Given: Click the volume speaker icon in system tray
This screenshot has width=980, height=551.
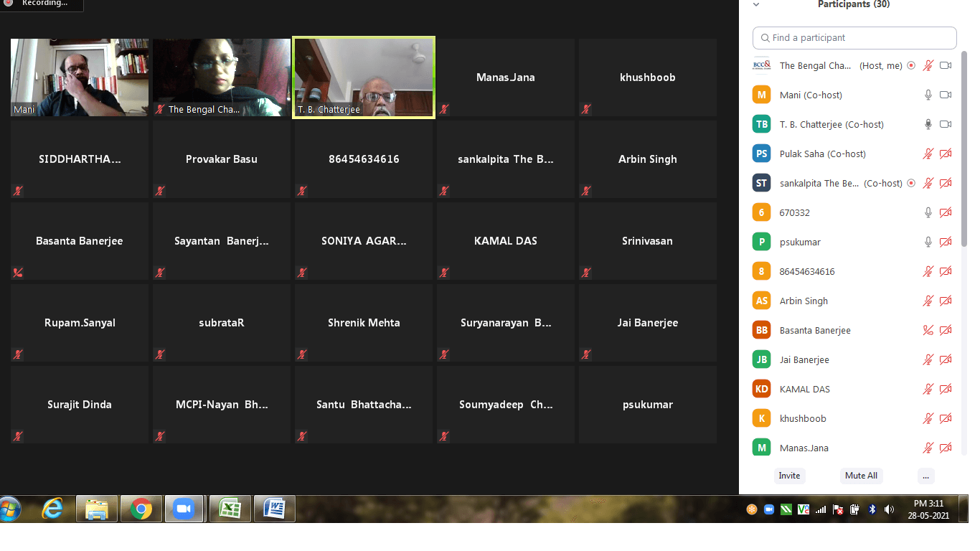Looking at the screenshot, I should click(x=889, y=509).
